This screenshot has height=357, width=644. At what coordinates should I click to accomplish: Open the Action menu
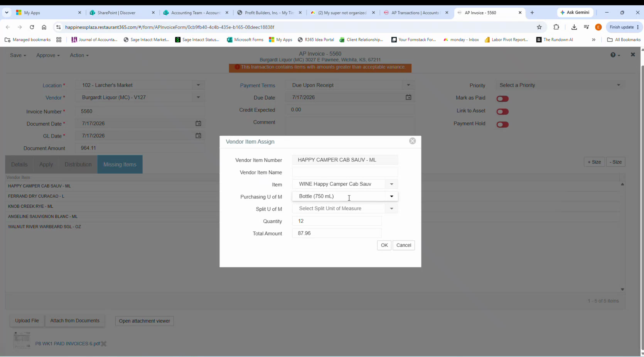[79, 55]
